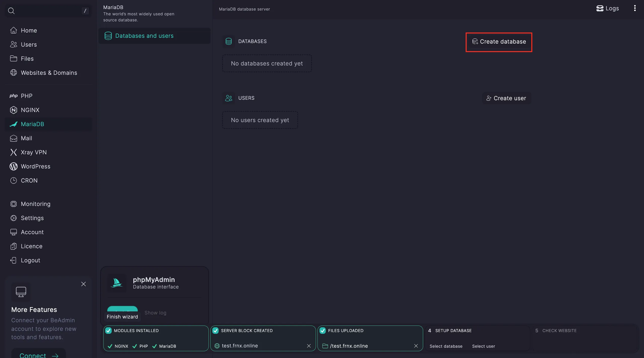Open Websites & Domains page
Screen dimensions: 644x358
point(48,73)
